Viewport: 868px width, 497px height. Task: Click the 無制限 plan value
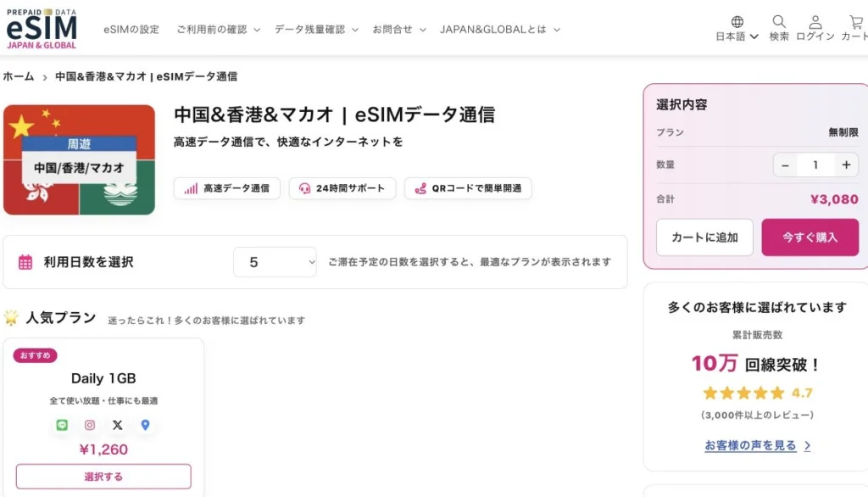click(x=843, y=132)
